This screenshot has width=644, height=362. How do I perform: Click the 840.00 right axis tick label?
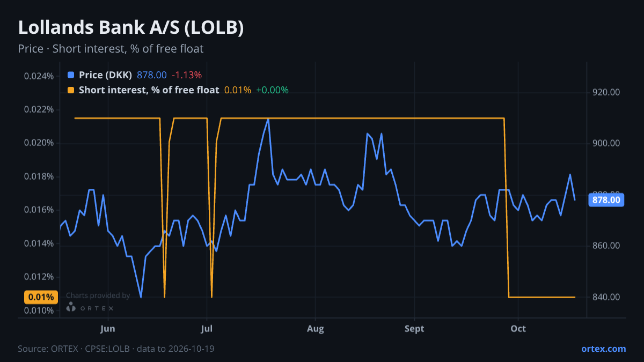pyautogui.click(x=606, y=297)
